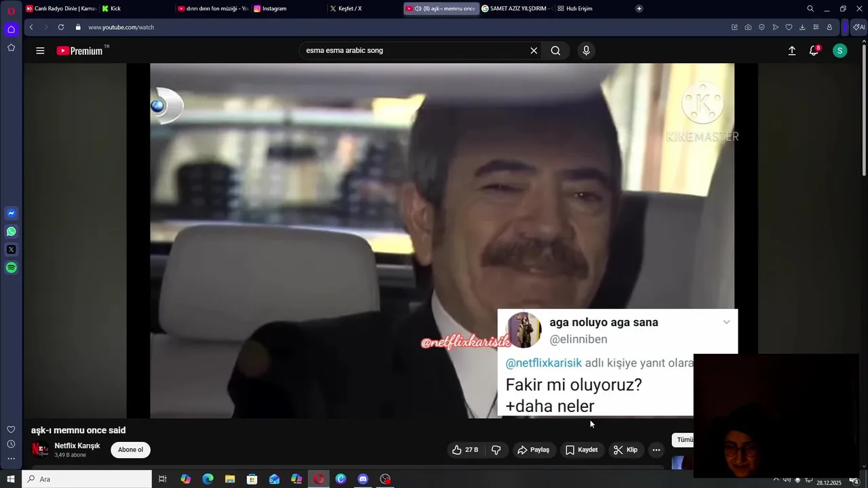Open Discord from the taskbar

[x=363, y=479]
